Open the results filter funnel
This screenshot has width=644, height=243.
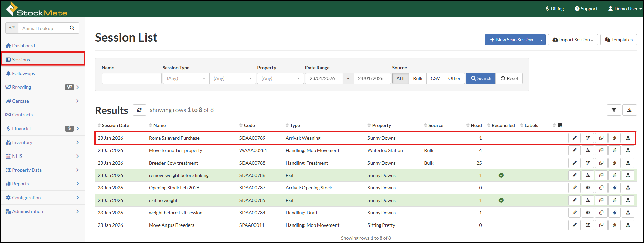click(x=614, y=110)
